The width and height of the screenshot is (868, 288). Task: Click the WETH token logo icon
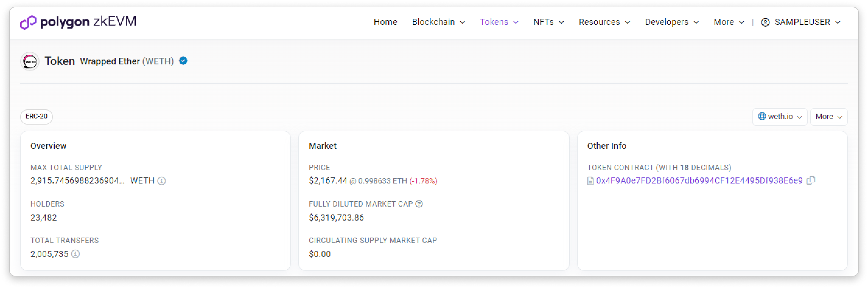[x=30, y=62]
